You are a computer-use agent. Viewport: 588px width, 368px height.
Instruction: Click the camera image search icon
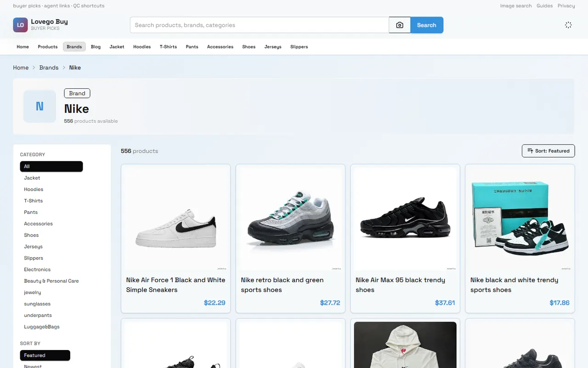coord(400,25)
